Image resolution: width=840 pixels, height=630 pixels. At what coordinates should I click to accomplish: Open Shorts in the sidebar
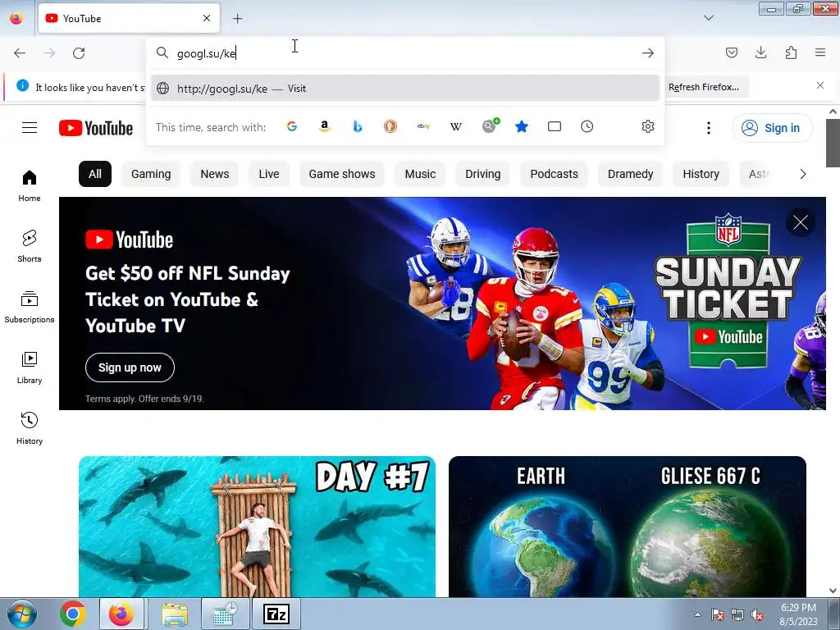tap(30, 246)
